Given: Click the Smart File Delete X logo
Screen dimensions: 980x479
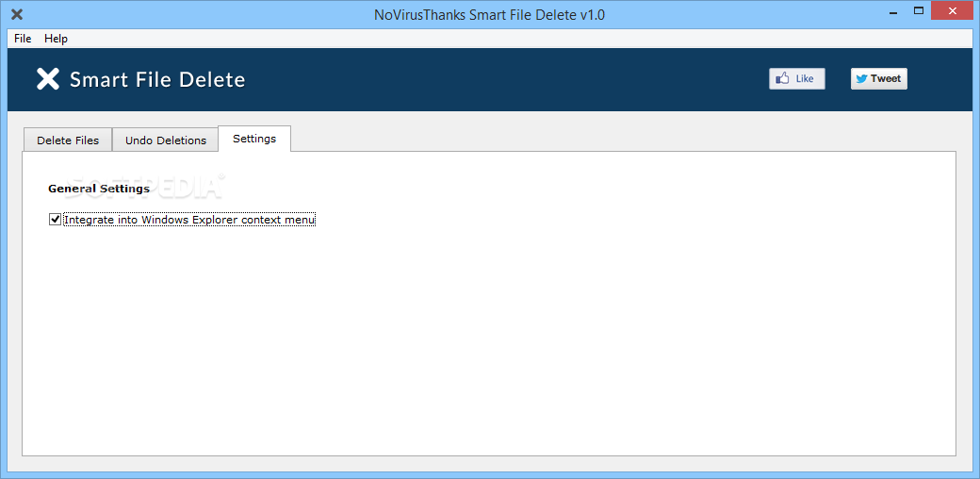Looking at the screenshot, I should coord(48,79).
